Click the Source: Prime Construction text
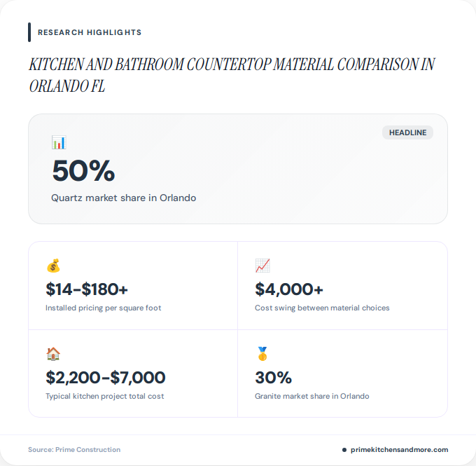The width and height of the screenshot is (476, 466). [x=74, y=450]
